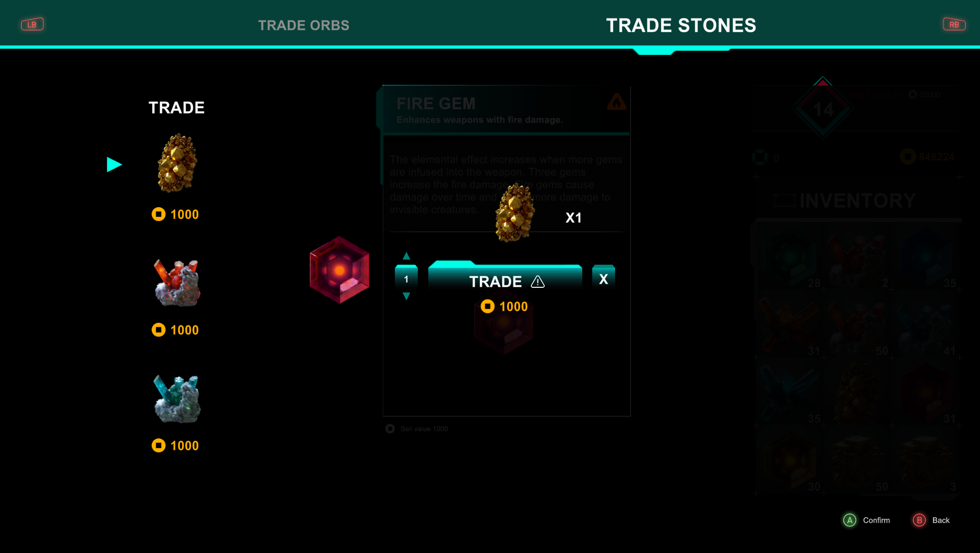Close the trade dialog with X button

coord(603,279)
